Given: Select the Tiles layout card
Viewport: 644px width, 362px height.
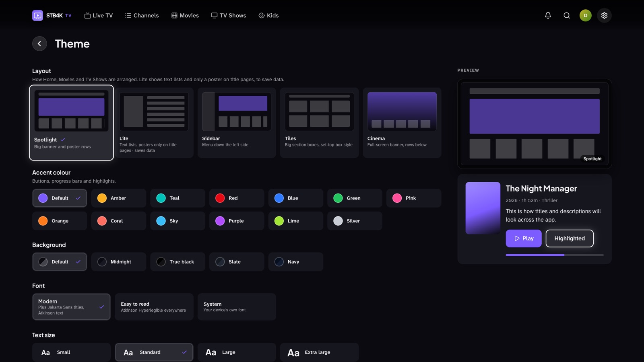Looking at the screenshot, I should click(x=320, y=123).
